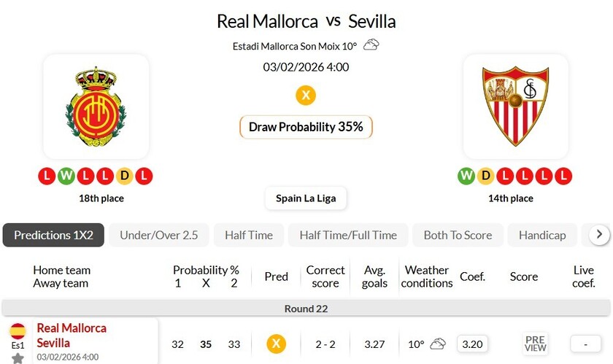Click the cloud icon in weather conditions column

click(437, 344)
